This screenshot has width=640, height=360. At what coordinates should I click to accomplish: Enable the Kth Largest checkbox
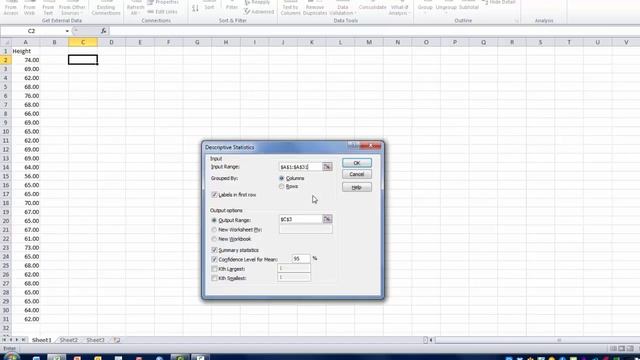(214, 269)
